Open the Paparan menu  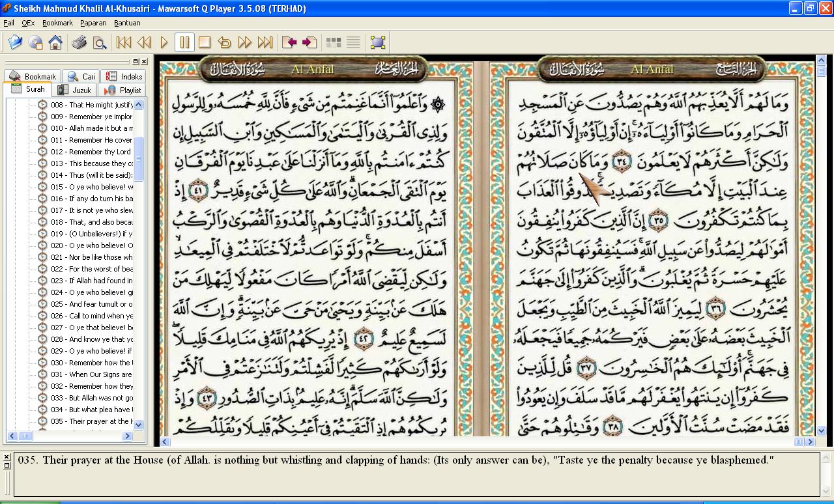coord(93,23)
